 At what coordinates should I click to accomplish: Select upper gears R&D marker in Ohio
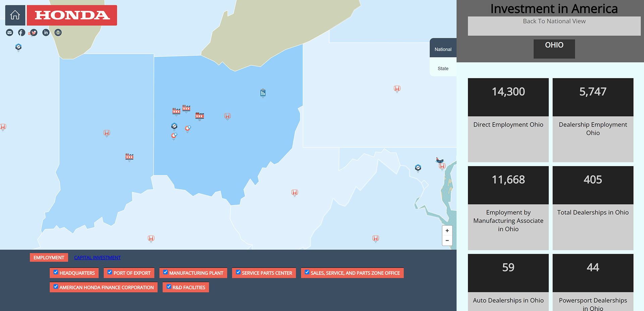coord(188,128)
